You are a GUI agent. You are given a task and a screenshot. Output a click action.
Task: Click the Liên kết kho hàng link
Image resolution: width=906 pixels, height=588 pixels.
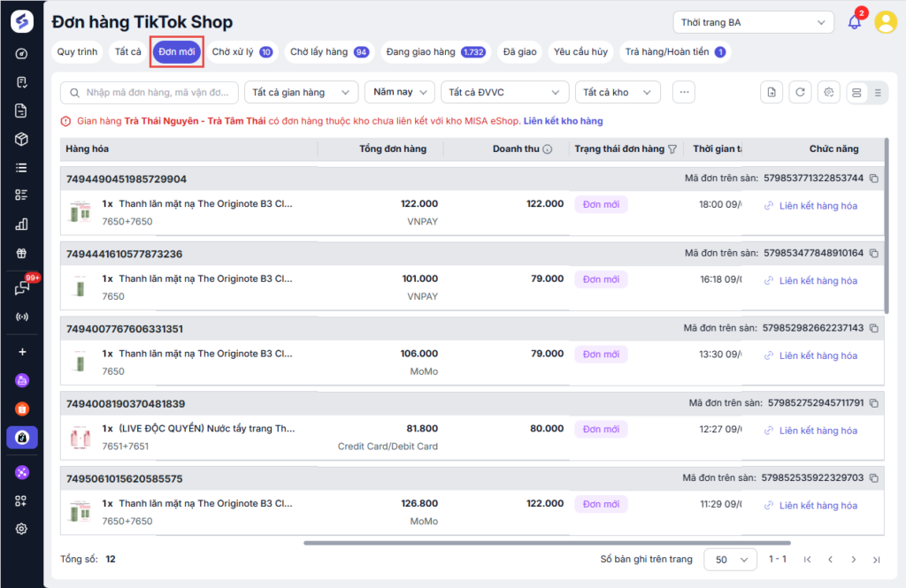563,121
